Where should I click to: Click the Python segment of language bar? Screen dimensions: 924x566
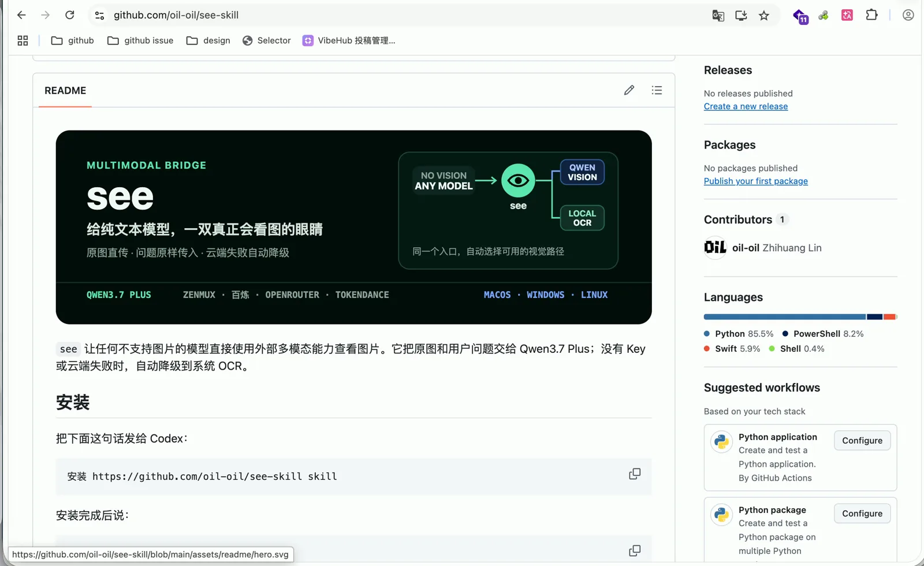tap(784, 316)
